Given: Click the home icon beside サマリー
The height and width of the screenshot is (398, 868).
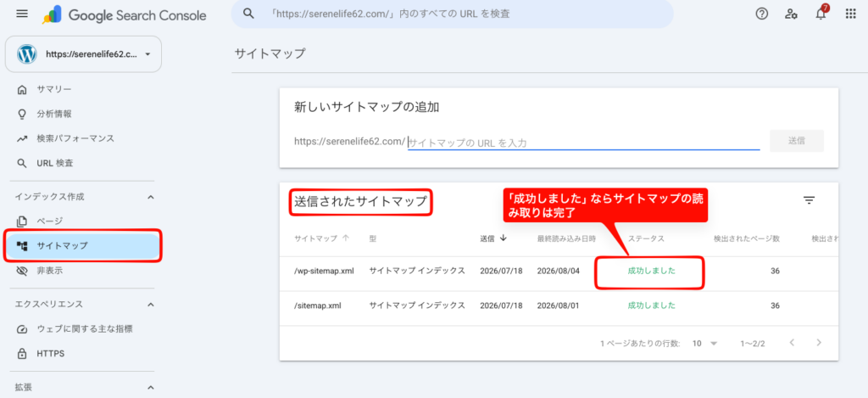Looking at the screenshot, I should coord(22,90).
